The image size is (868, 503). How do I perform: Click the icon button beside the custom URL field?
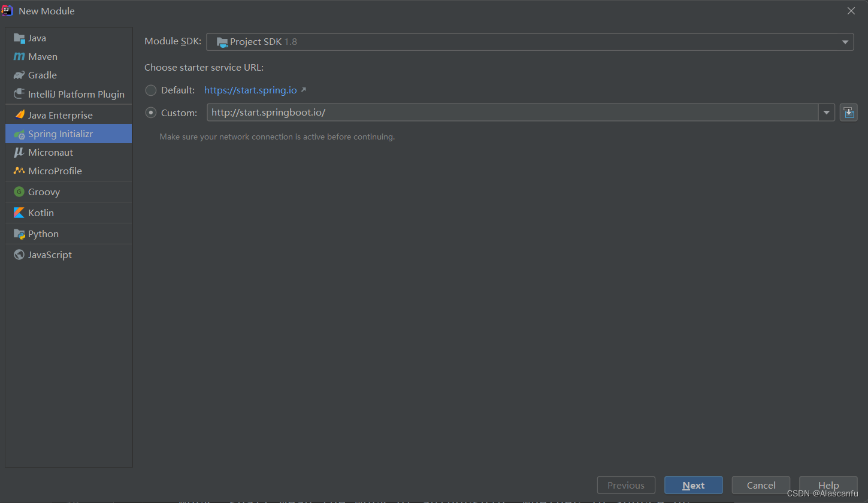pos(848,112)
